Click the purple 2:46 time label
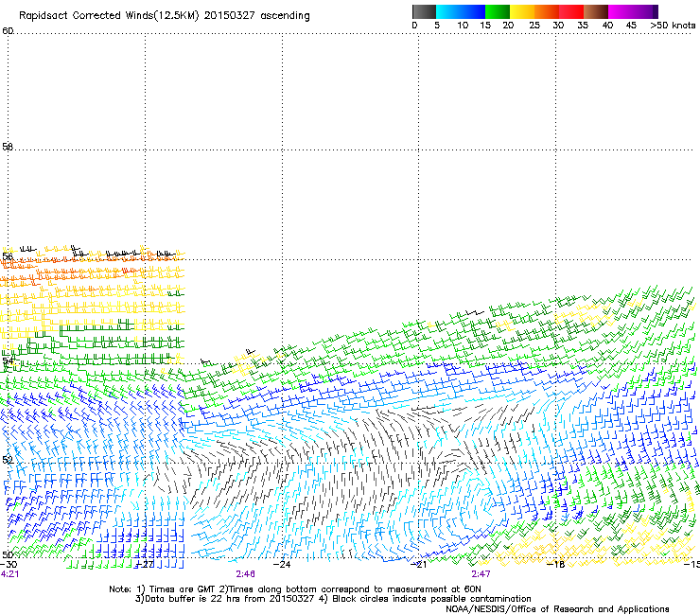 click(x=246, y=574)
